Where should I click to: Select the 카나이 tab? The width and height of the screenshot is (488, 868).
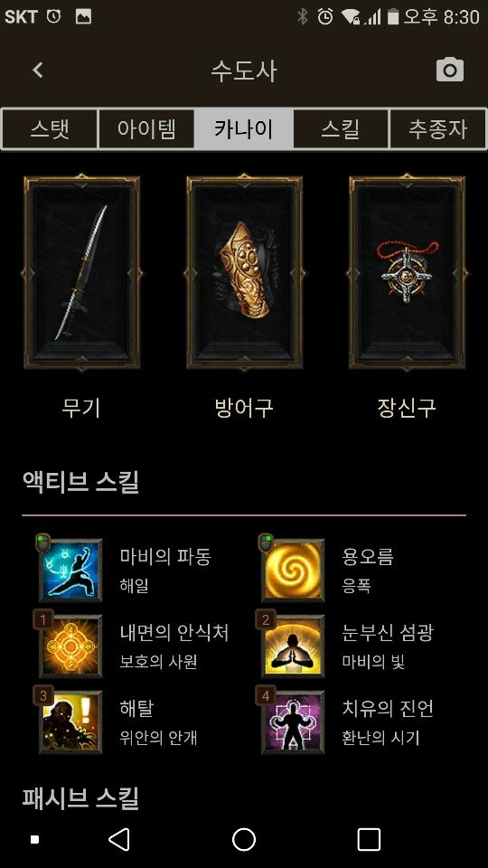click(x=243, y=129)
